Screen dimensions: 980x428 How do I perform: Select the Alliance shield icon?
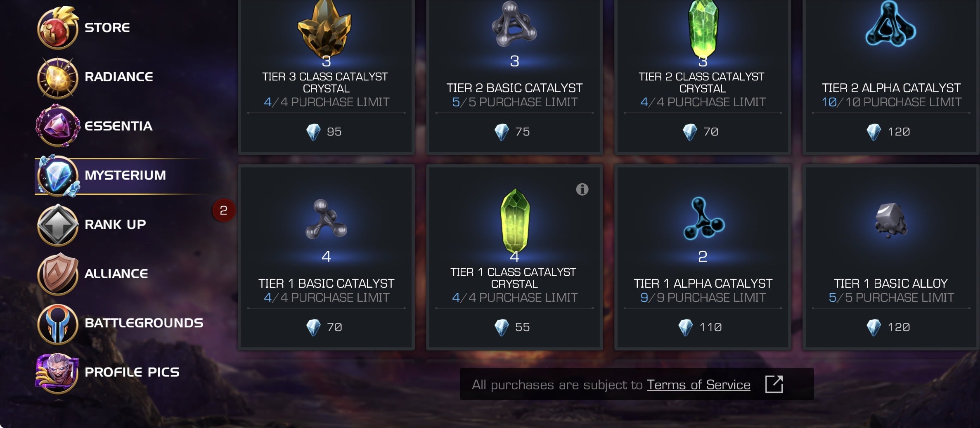[x=58, y=274]
